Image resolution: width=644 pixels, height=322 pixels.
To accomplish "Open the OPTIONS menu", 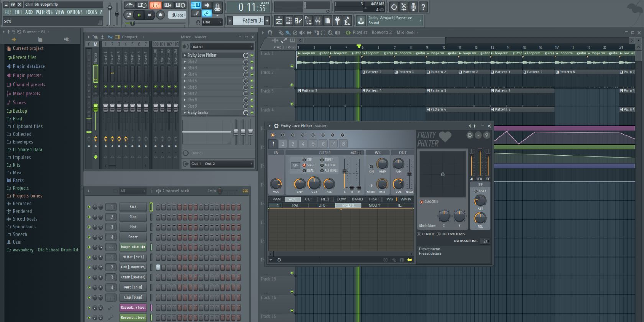I will 75,12.
